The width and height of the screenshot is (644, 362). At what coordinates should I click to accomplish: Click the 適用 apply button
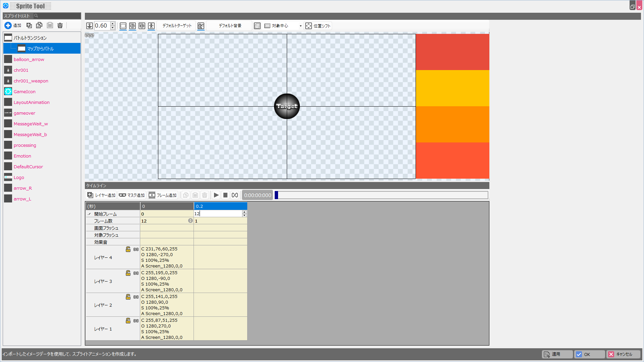[557, 354]
